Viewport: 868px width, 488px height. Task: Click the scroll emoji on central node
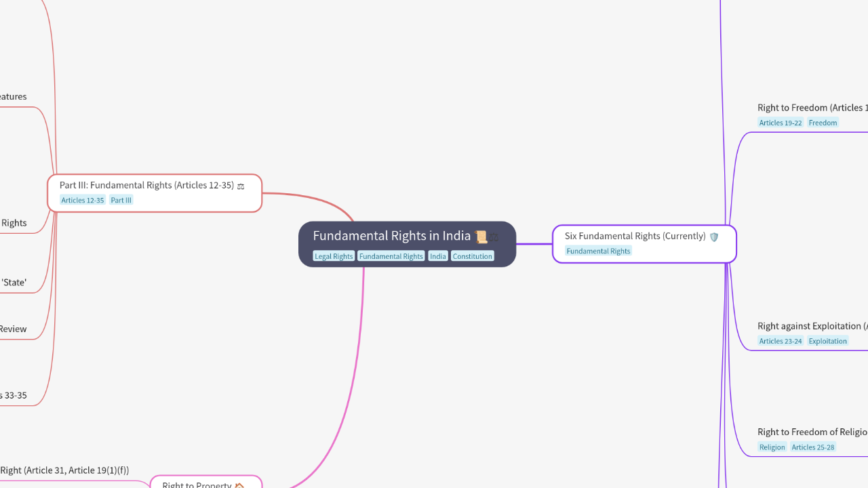[x=481, y=237]
